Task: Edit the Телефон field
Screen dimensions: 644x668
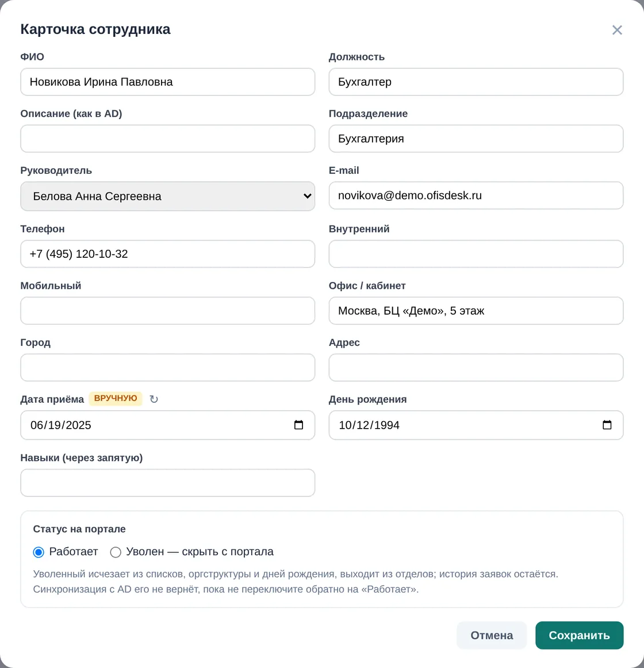Action: (168, 254)
